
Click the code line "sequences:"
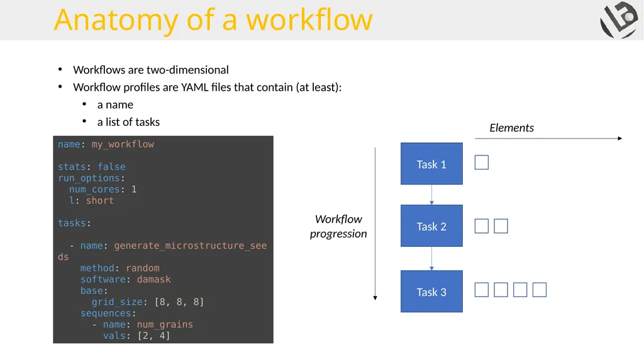pos(108,313)
